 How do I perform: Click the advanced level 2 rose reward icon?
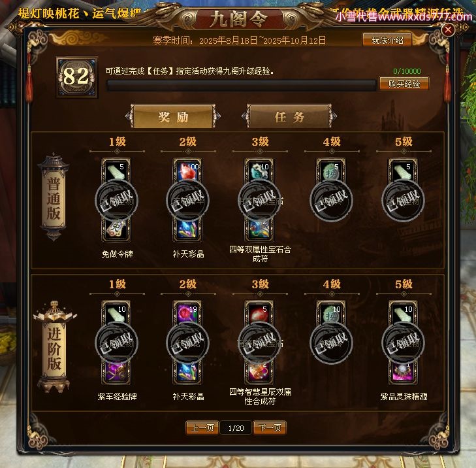point(187,313)
